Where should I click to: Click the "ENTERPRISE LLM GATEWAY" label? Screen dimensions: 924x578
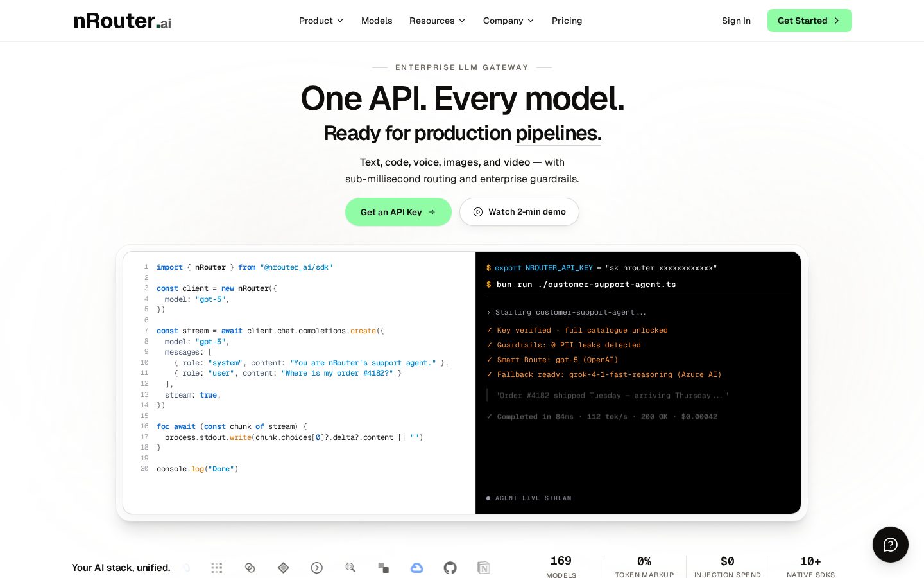462,67
